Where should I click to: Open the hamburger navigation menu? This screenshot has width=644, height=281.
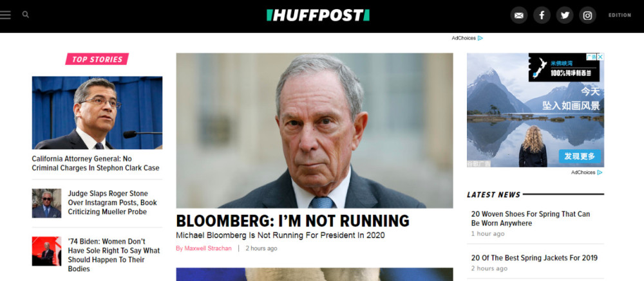(x=5, y=15)
